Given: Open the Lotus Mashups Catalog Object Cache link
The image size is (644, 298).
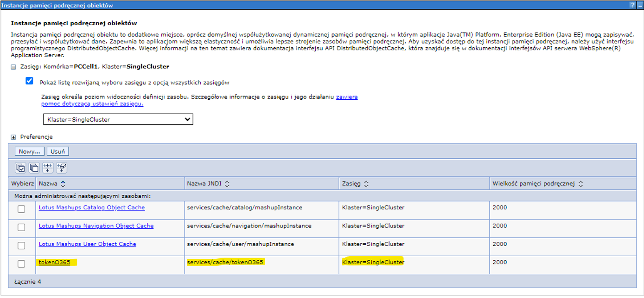Looking at the screenshot, I should coord(92,207).
